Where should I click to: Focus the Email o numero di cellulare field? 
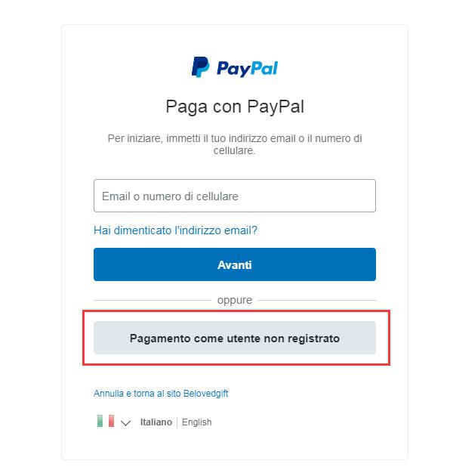[x=235, y=196]
